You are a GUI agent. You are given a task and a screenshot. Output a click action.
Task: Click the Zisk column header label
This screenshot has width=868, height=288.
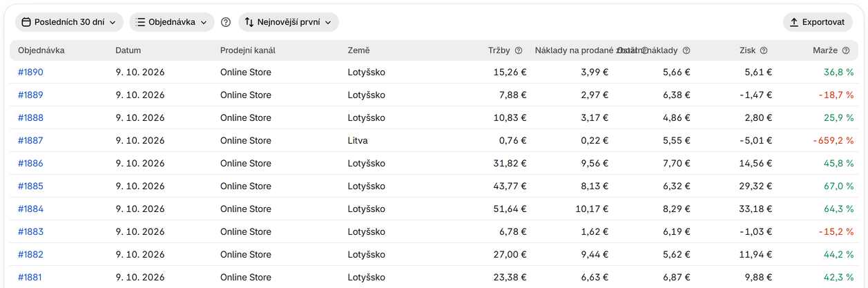tap(747, 50)
